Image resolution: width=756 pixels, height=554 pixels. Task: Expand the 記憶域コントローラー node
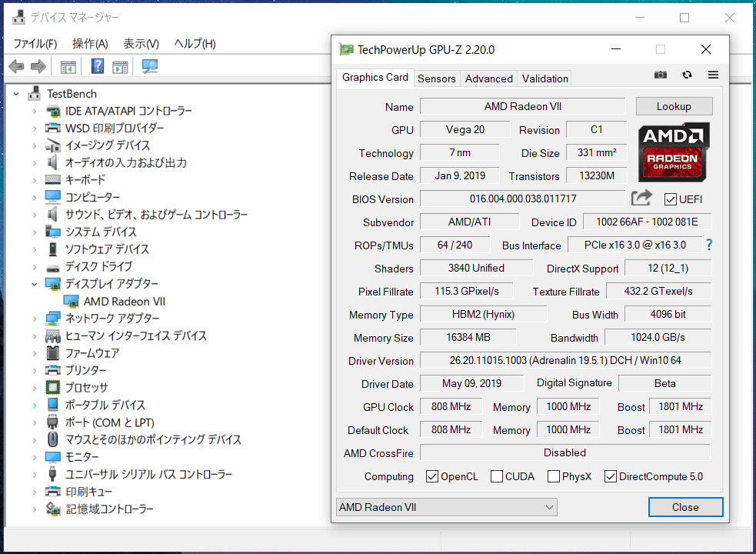click(35, 509)
